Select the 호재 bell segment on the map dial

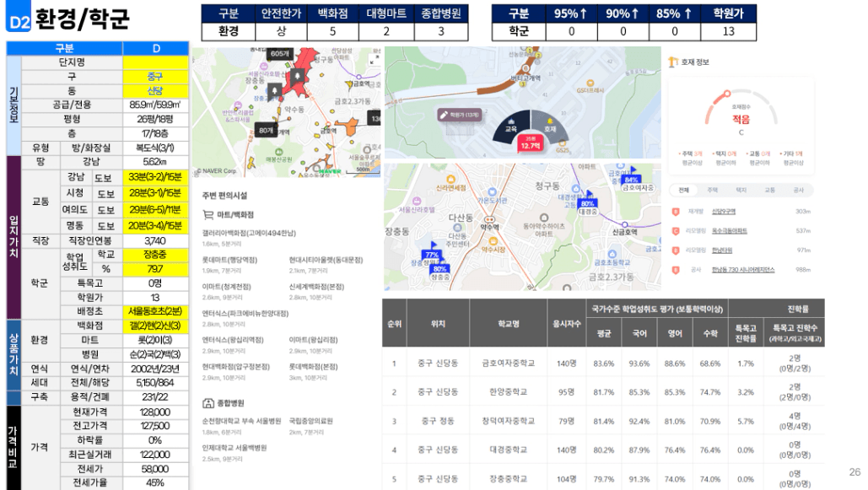tap(549, 125)
